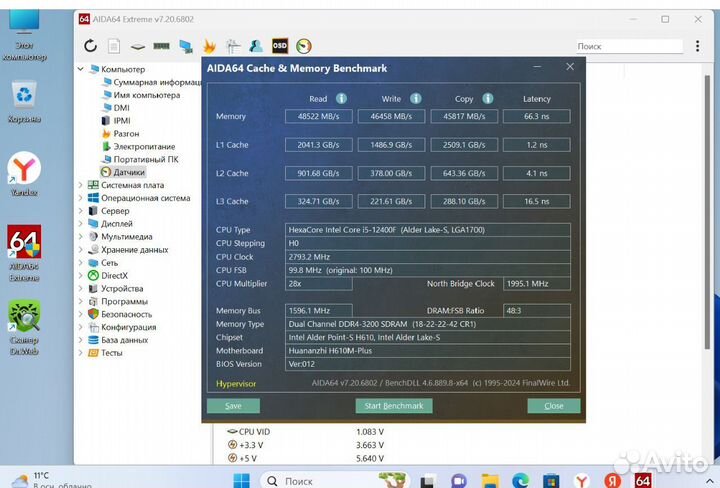The width and height of the screenshot is (720, 488).
Task: Open the weather widget showing 11°C
Action: (51, 479)
